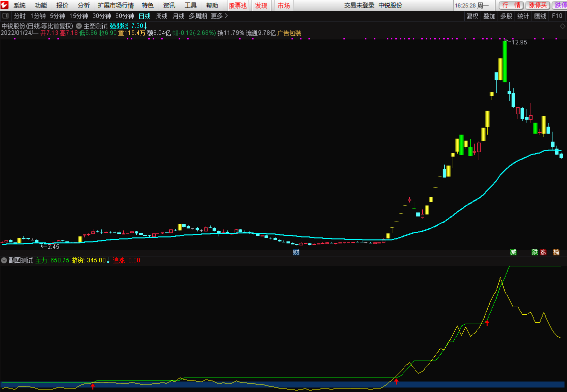The width and height of the screenshot is (567, 392).
Task: Select the 周线 period
Action: 162,16
